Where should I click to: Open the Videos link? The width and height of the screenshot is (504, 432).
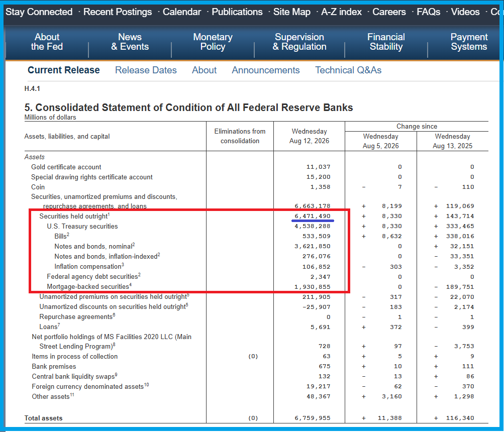[x=465, y=12]
